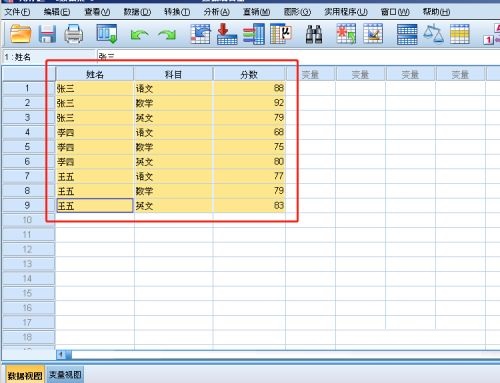Click the cell editor field above the grid

298,57
